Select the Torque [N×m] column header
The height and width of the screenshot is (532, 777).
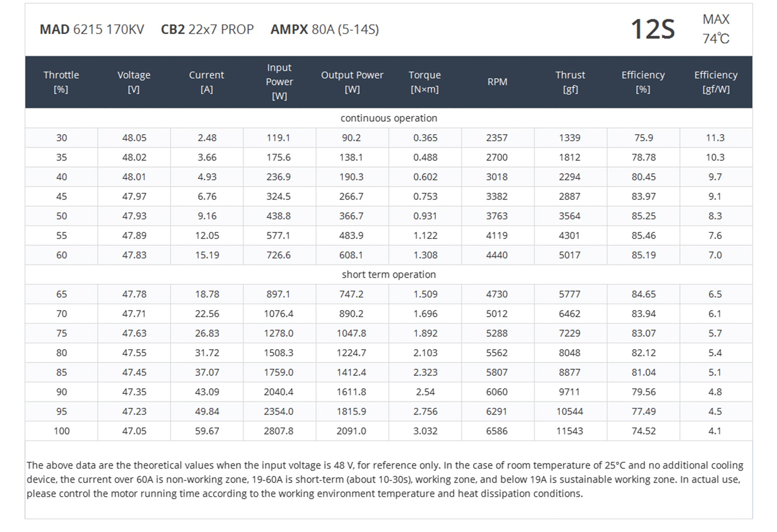pyautogui.click(x=425, y=82)
